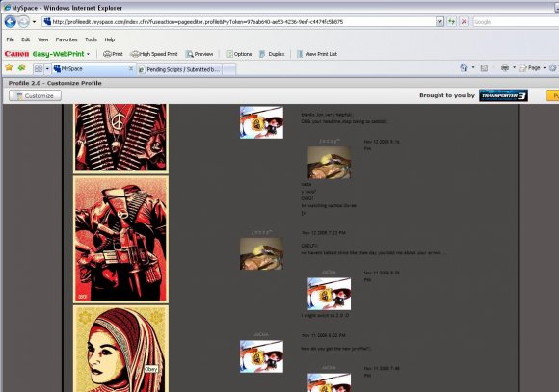Open the recent pages dropdown beside Forward

(34, 22)
